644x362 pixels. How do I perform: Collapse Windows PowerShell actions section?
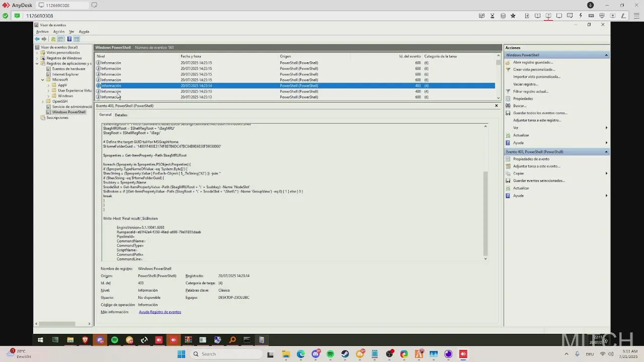point(606,55)
